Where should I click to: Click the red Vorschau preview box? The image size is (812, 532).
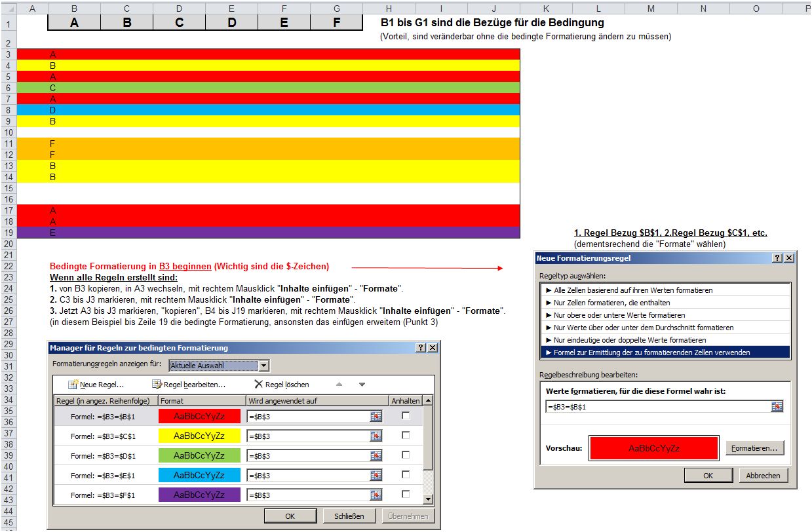coord(654,448)
